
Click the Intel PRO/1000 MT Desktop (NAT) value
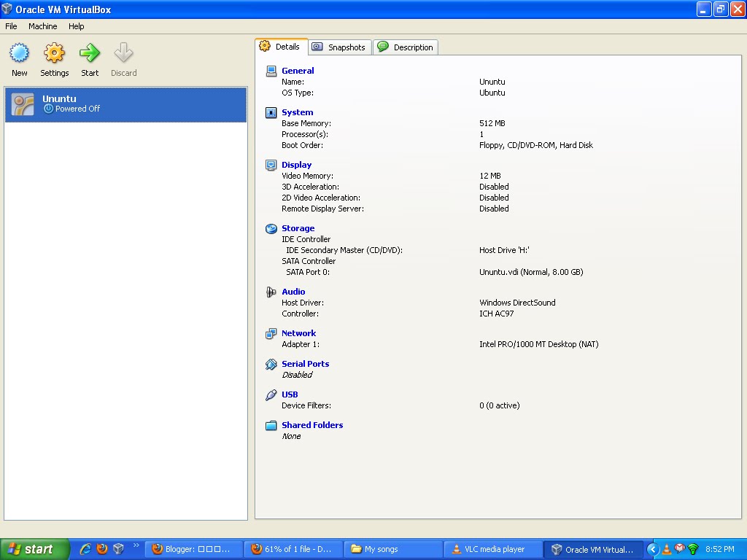(x=539, y=344)
